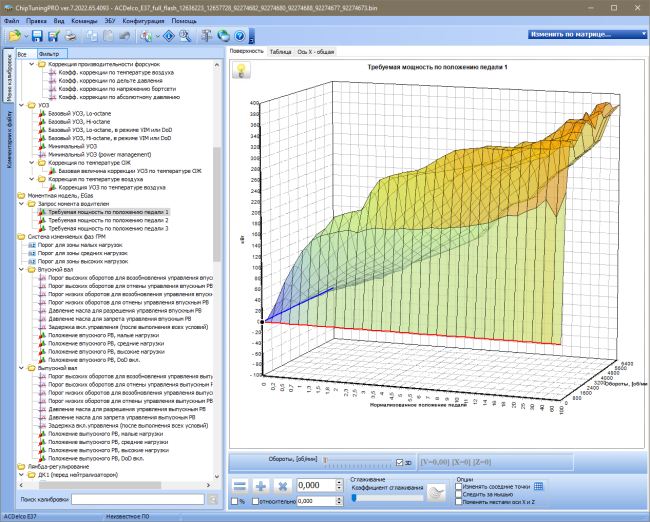650x522 pixels.
Task: Switch to the Ось X - общая tab
Action: click(315, 52)
